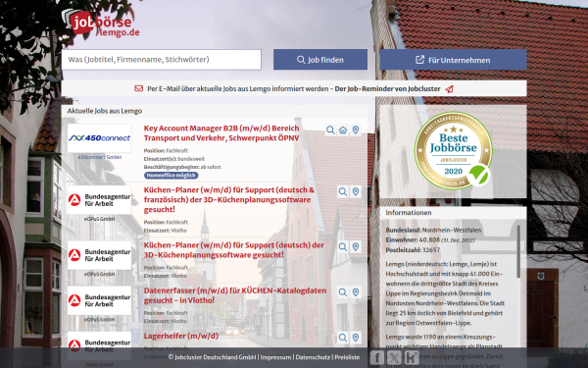Click the home office icon on 450connect job
Screen dimensions: 588x368
click(343, 130)
